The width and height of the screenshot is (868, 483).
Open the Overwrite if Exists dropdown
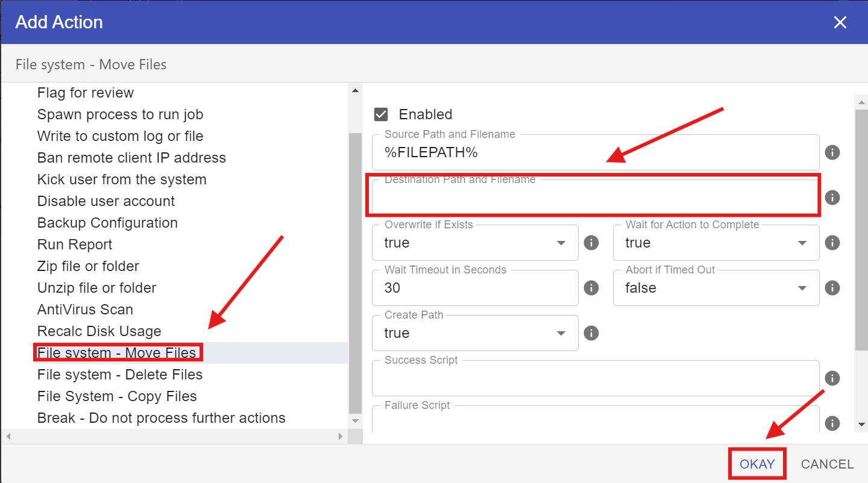[475, 243]
